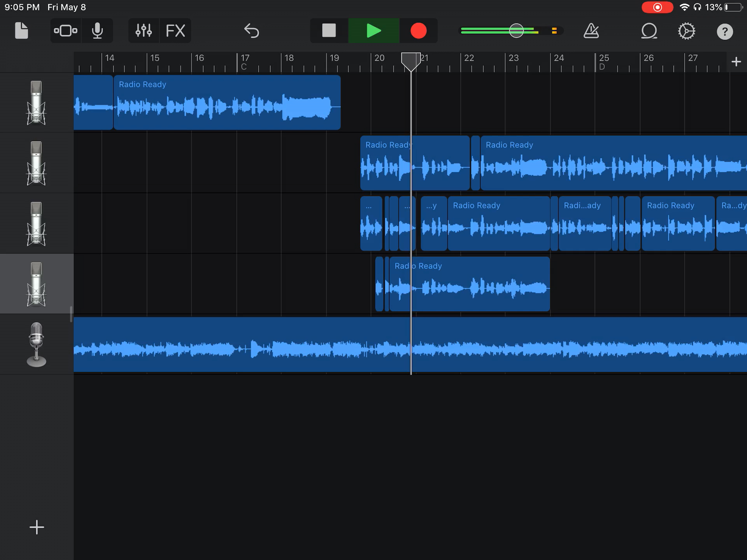Image resolution: width=747 pixels, height=560 pixels.
Task: Adjust the master volume slider knob
Action: [x=516, y=31]
